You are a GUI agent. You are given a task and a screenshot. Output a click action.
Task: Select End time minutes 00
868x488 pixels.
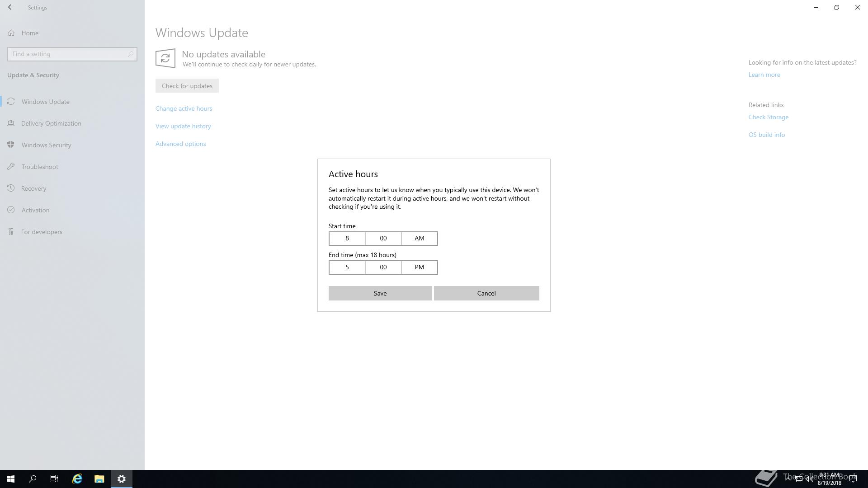[383, 267]
